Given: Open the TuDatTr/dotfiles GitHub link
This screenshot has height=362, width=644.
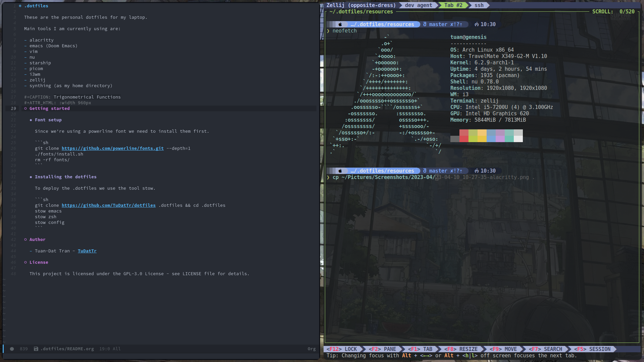Looking at the screenshot, I should [109, 205].
